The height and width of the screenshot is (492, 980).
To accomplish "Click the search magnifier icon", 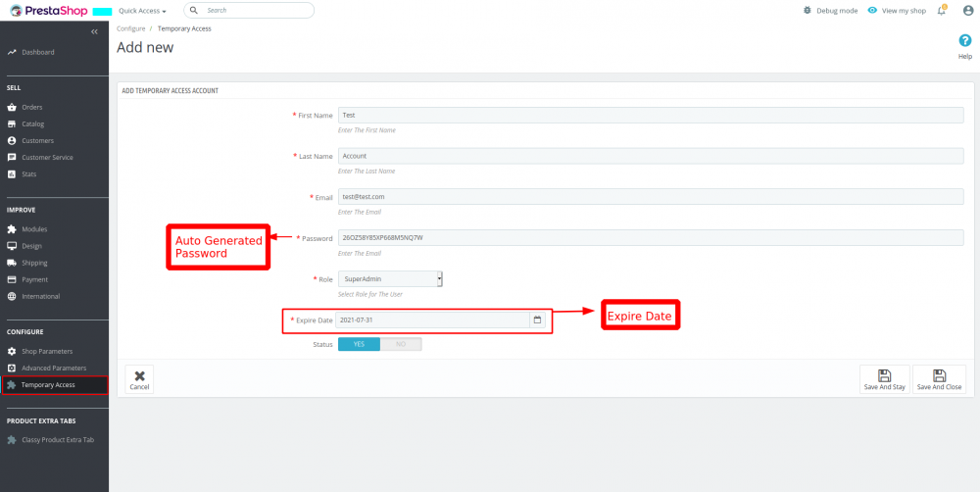I will tap(194, 11).
